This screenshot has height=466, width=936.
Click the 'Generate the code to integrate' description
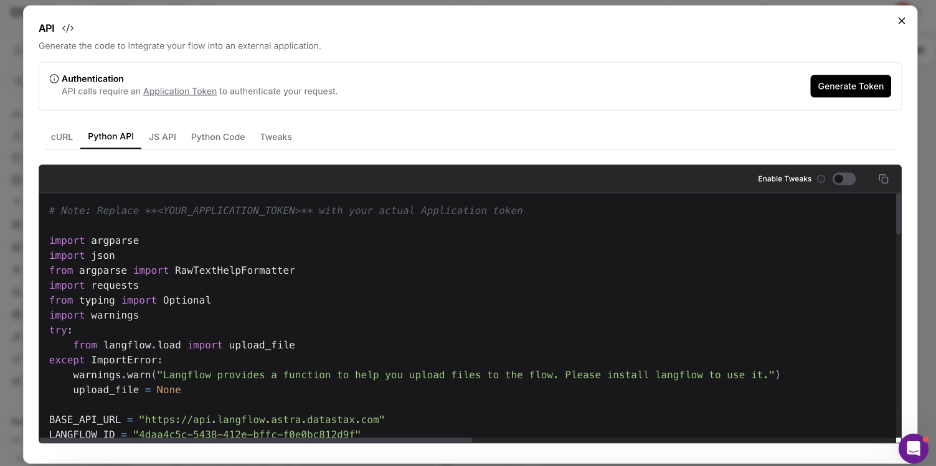point(180,46)
